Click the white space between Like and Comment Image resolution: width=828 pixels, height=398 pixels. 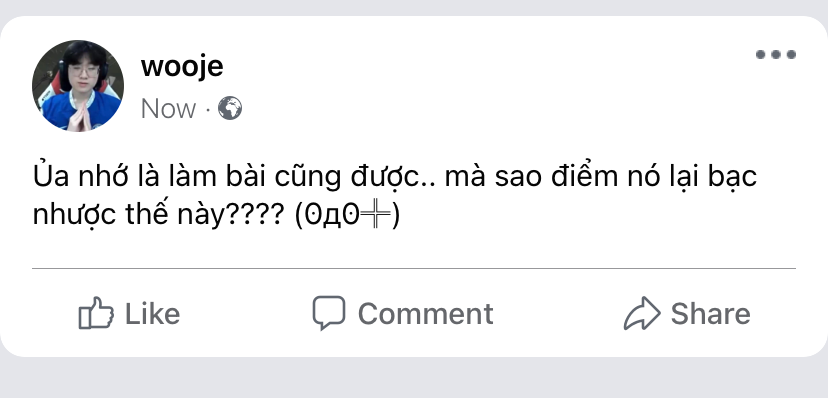[x=246, y=314]
